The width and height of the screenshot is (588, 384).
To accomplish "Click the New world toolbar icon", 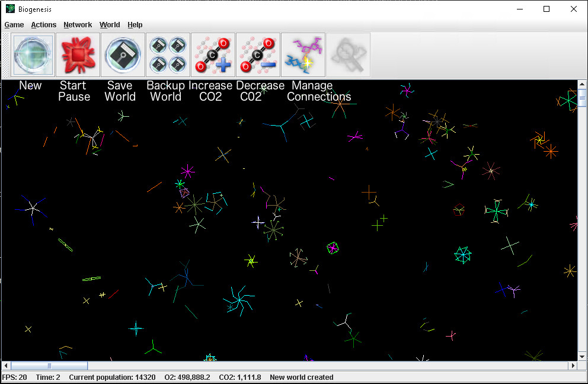I will coord(33,55).
